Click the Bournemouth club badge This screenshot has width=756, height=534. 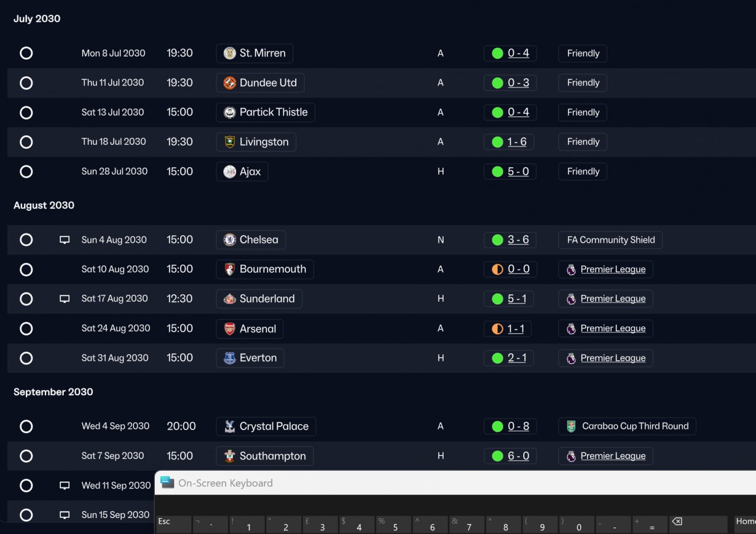[230, 269]
